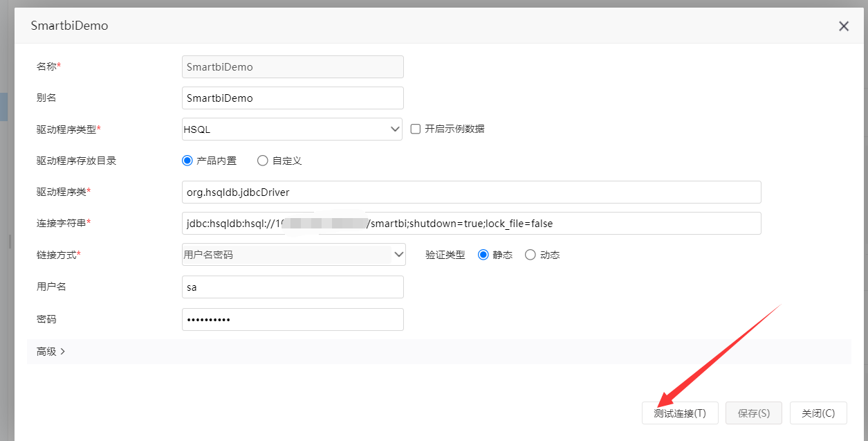Select the 动态 verification type

[530, 255]
